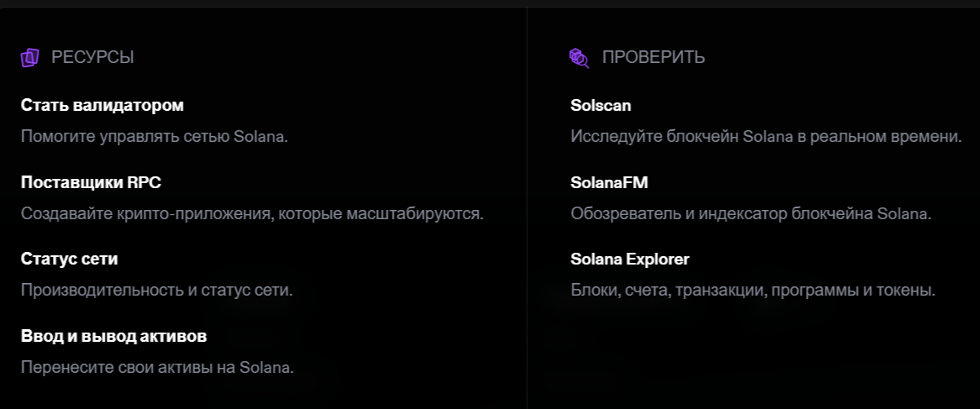The height and width of the screenshot is (409, 980).
Task: Click the purple Resources cards icon
Action: [30, 57]
